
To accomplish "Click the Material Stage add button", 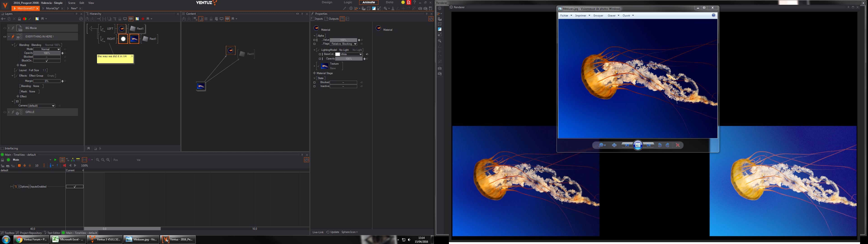I will click(314, 73).
